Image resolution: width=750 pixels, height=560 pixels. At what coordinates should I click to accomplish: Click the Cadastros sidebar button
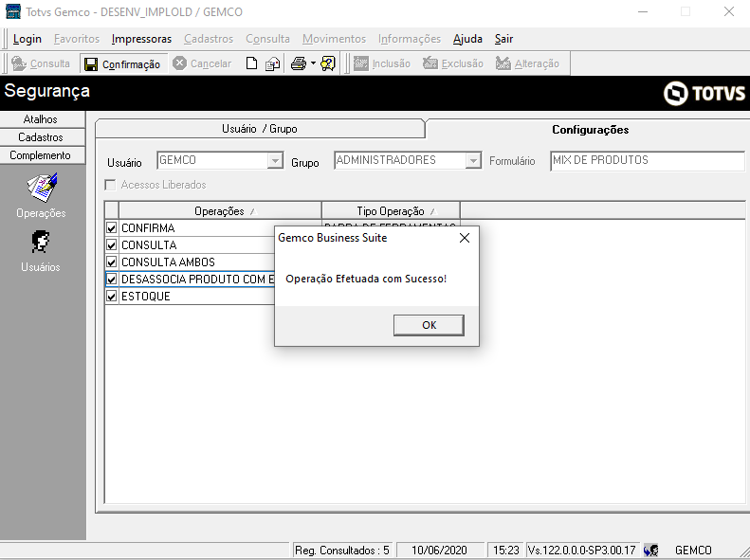click(41, 137)
